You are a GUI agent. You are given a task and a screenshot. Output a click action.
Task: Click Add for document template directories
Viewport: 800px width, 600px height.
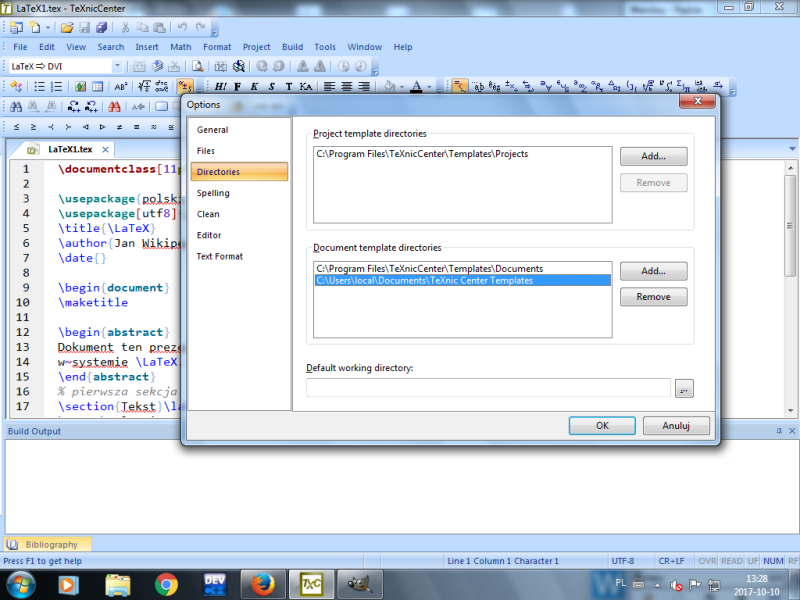654,271
